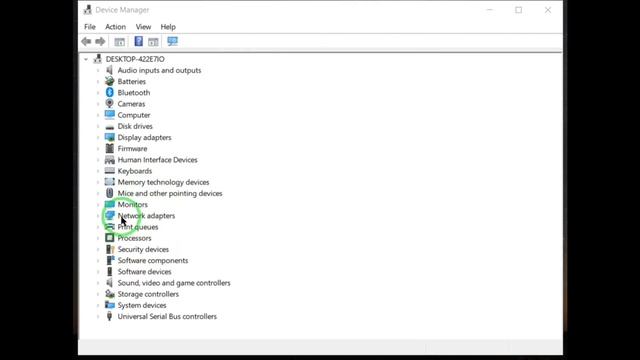
Task: Expand the Audio inputs and outputs node
Action: click(98, 71)
